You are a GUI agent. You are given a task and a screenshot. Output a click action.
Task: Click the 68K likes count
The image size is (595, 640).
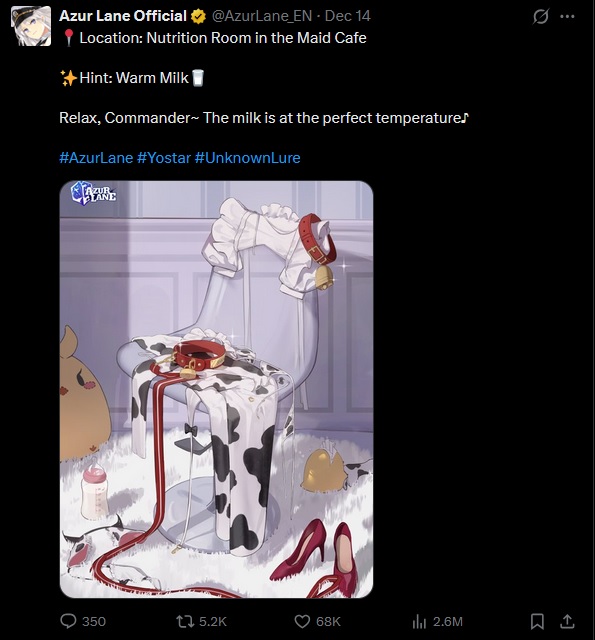[328, 622]
